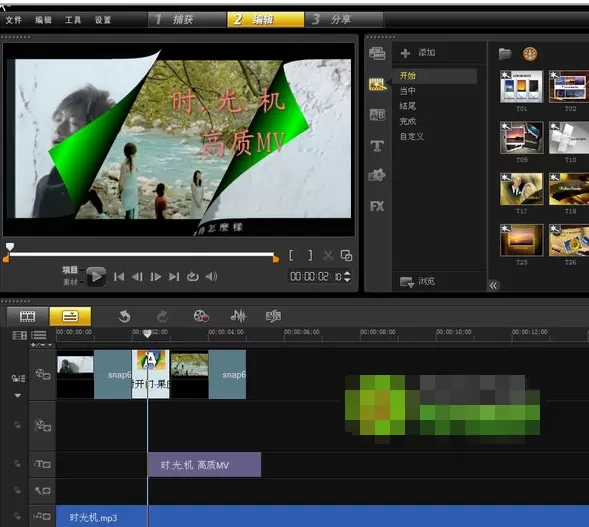The width and height of the screenshot is (589, 527).
Task: Toggle the Video track button
Action: 43,374
